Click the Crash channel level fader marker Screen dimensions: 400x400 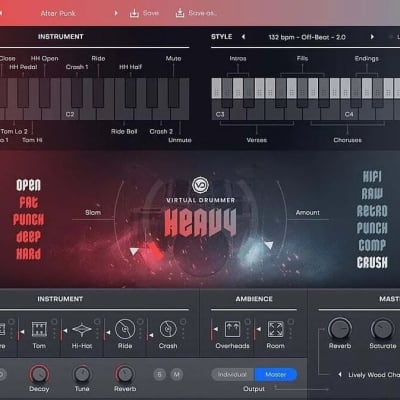pos(151,335)
